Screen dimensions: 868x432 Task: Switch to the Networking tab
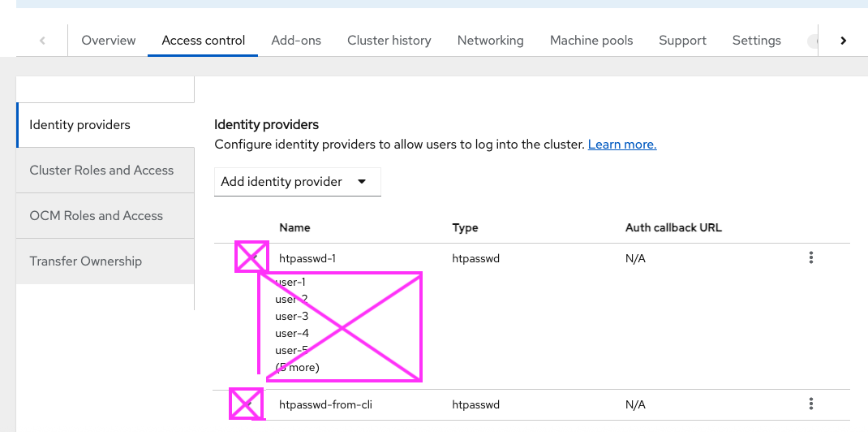[490, 41]
